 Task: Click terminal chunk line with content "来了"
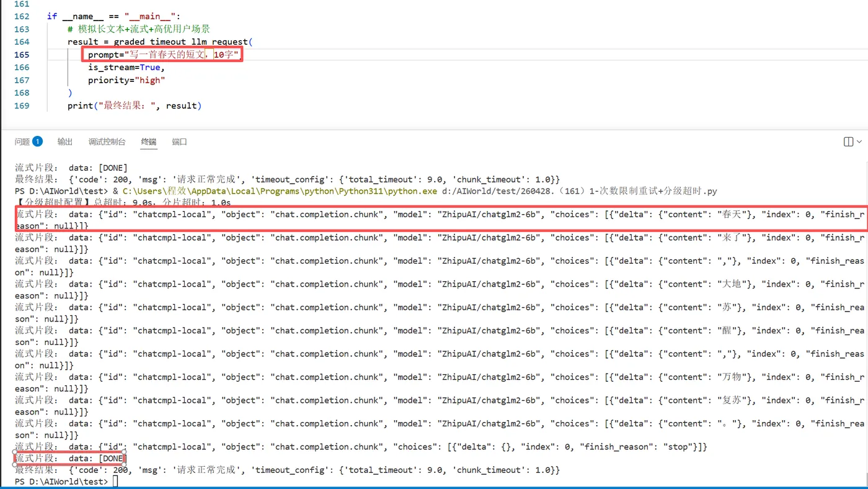point(440,243)
